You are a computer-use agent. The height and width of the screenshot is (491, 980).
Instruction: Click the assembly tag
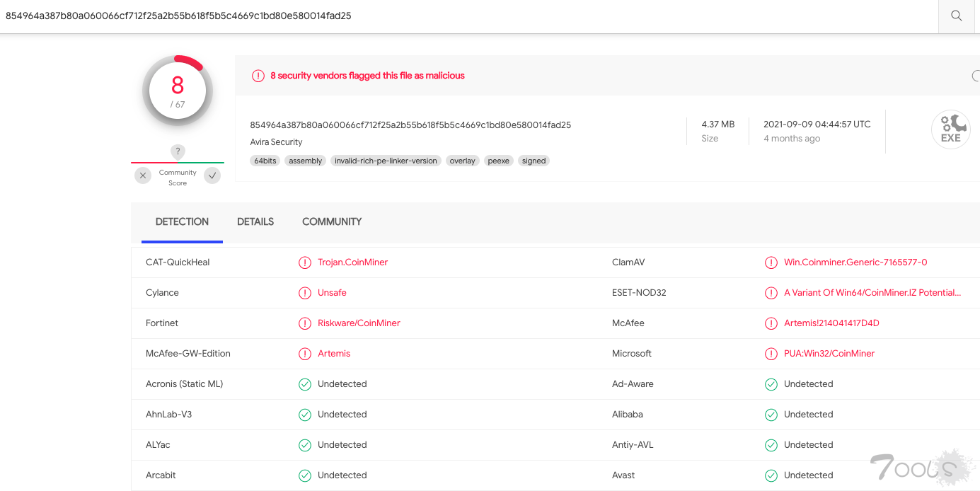coord(306,161)
